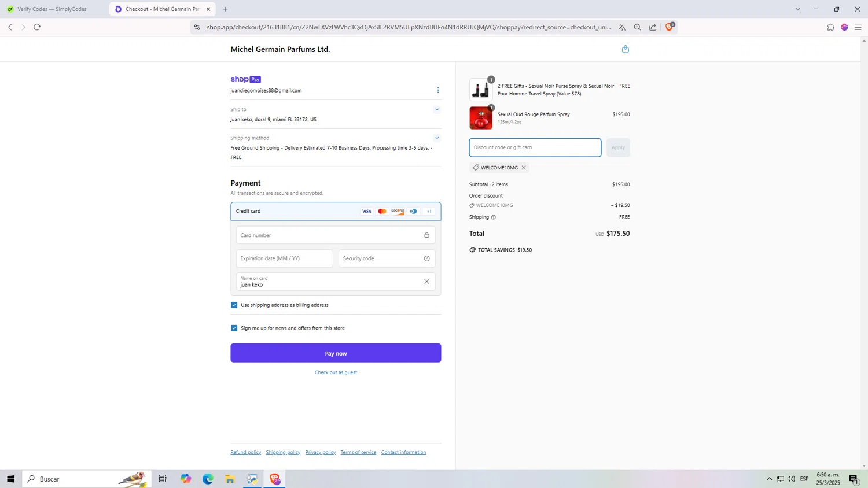Open the tab search dropdown arrow
This screenshot has width=868, height=488.
[x=798, y=9]
